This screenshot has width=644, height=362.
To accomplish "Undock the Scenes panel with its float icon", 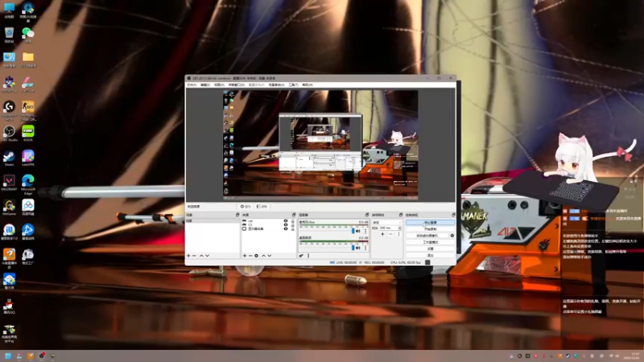I will click(x=237, y=215).
